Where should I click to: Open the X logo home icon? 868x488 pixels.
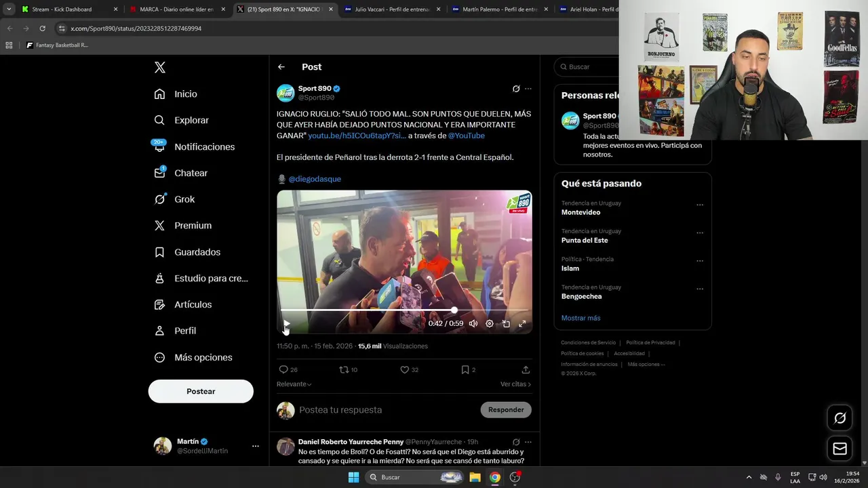[160, 67]
